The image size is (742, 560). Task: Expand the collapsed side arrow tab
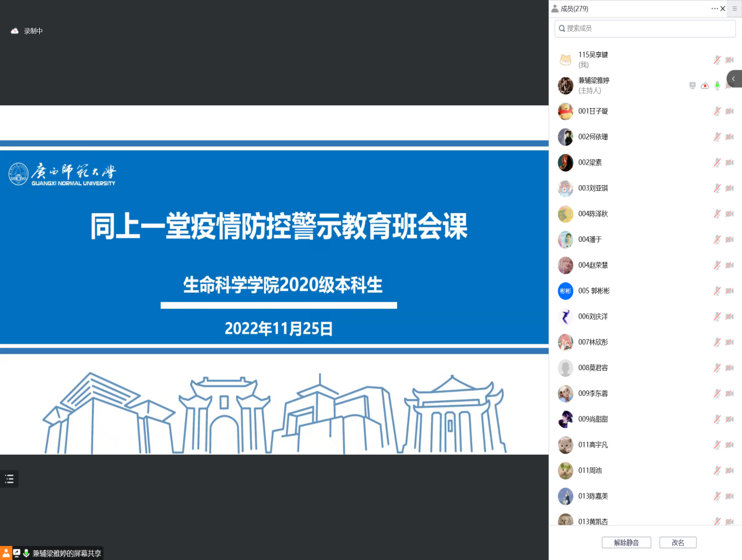734,79
